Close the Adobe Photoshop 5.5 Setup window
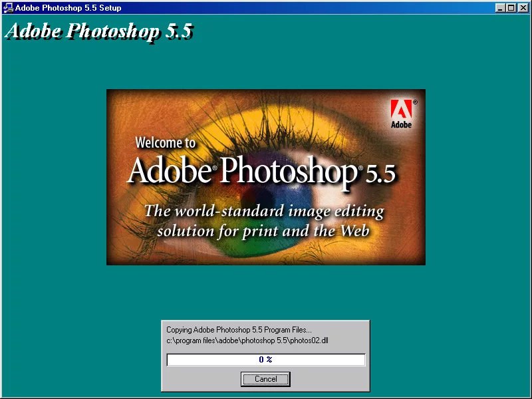Viewport: 532px width, 399px height. tap(523, 8)
